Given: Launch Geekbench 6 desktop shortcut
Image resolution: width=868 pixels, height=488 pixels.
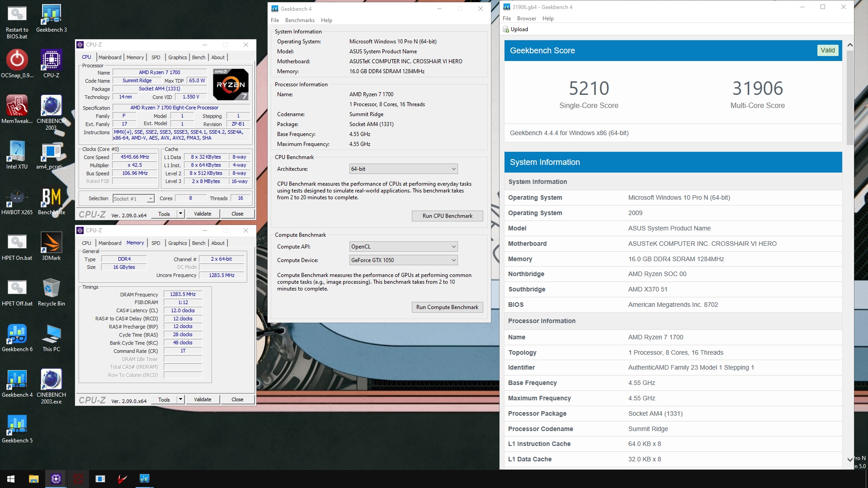Looking at the screenshot, I should 17,338.
